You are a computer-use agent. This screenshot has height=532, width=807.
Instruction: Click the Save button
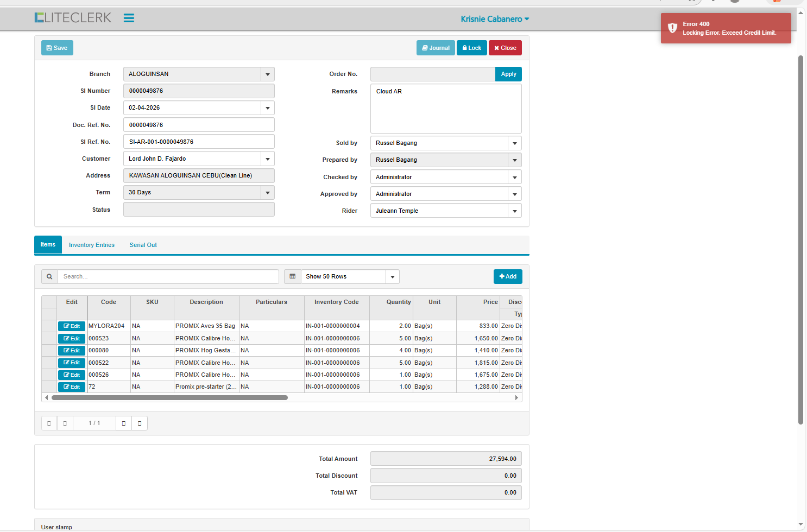[57, 48]
